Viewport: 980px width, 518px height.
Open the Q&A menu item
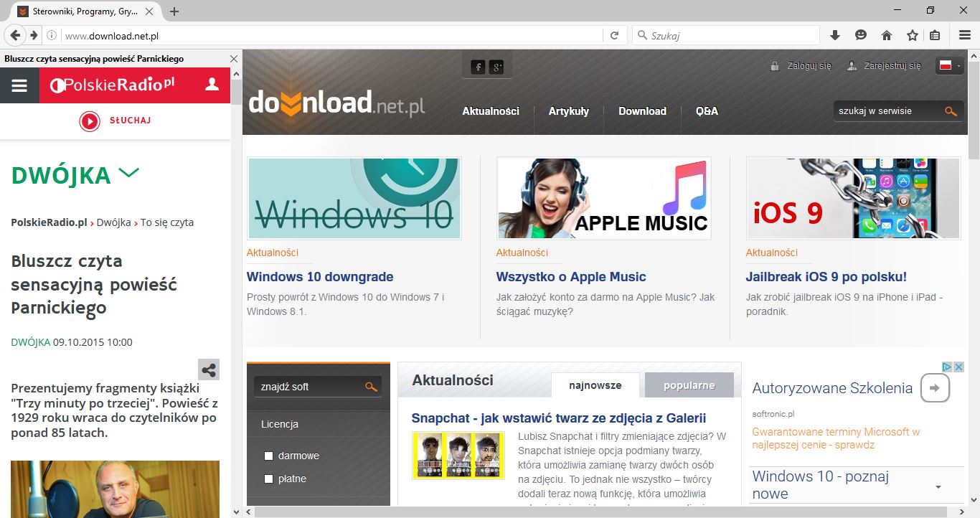[707, 111]
